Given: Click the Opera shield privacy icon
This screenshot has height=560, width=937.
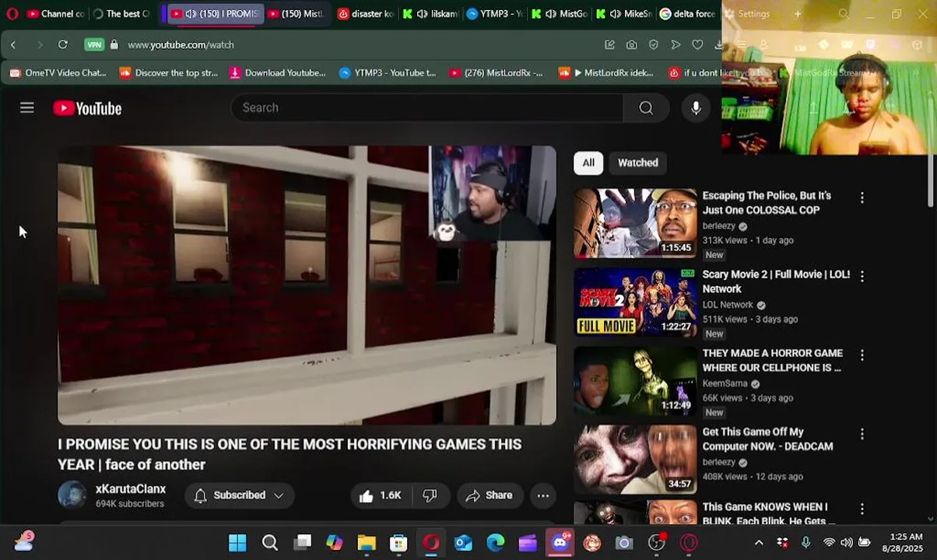Looking at the screenshot, I should [654, 45].
